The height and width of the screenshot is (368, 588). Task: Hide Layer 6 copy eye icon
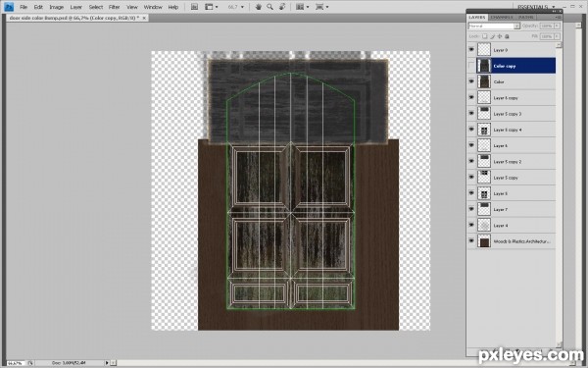471,97
